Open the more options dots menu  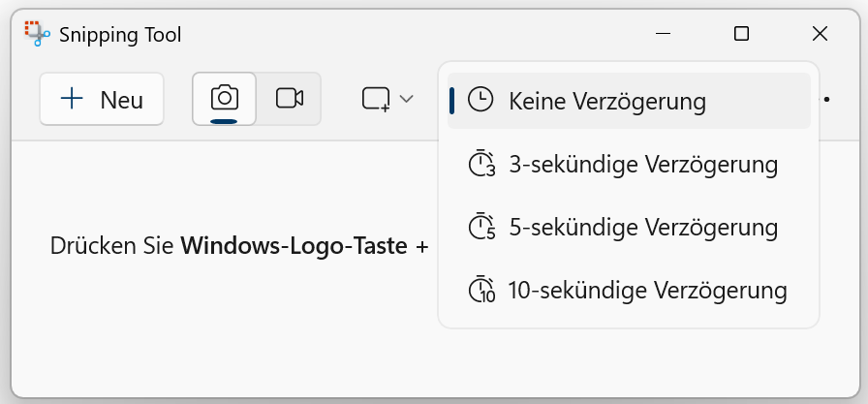tap(826, 99)
